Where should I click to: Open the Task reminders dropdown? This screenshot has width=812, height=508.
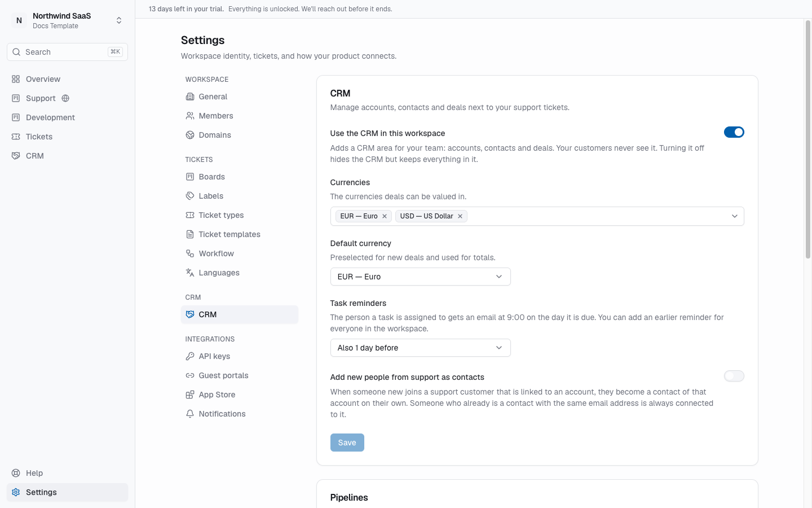[421, 348]
